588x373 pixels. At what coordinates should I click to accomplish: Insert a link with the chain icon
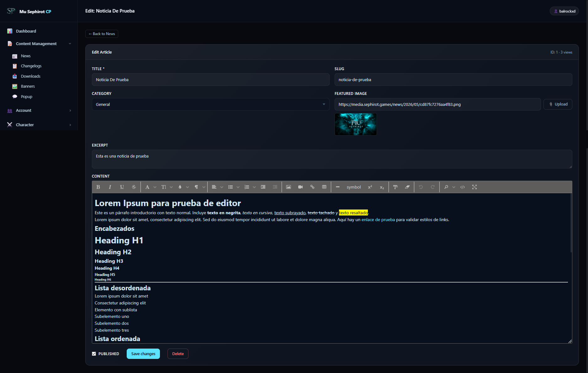(312, 187)
